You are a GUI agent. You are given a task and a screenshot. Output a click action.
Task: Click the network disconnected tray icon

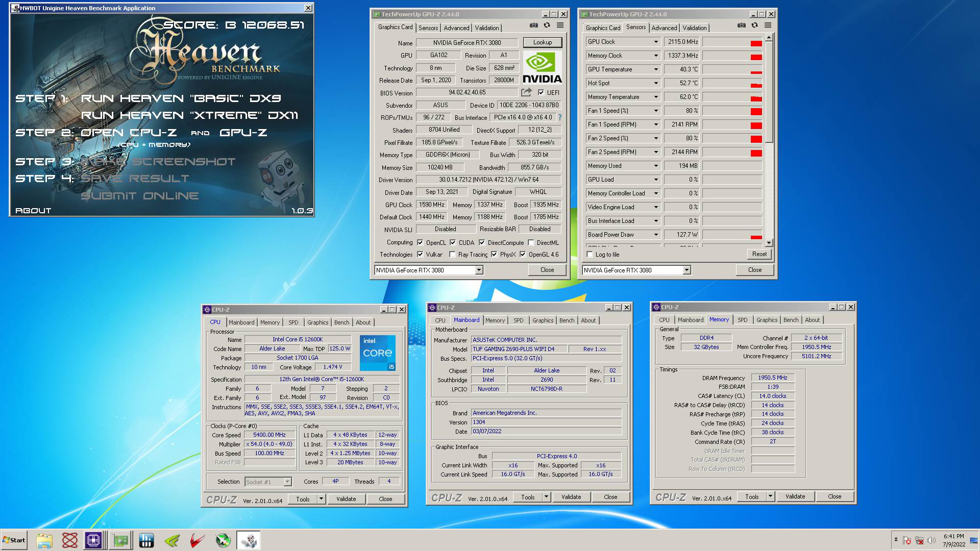pos(919,540)
